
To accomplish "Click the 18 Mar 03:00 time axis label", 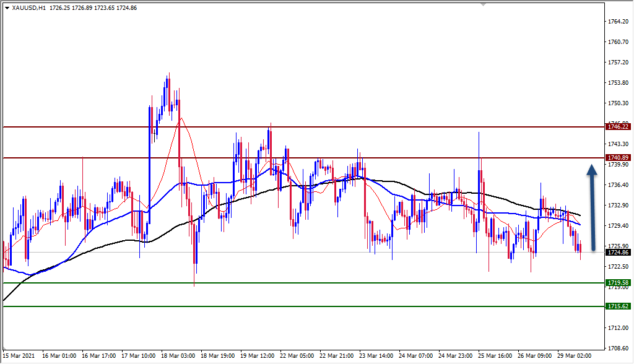I will coord(178,356).
